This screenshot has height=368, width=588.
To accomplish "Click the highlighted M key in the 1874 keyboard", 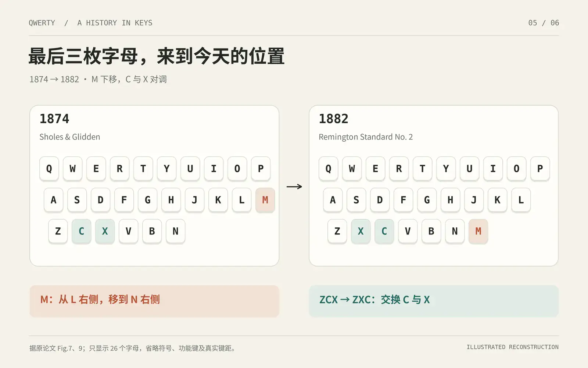I will 265,200.
